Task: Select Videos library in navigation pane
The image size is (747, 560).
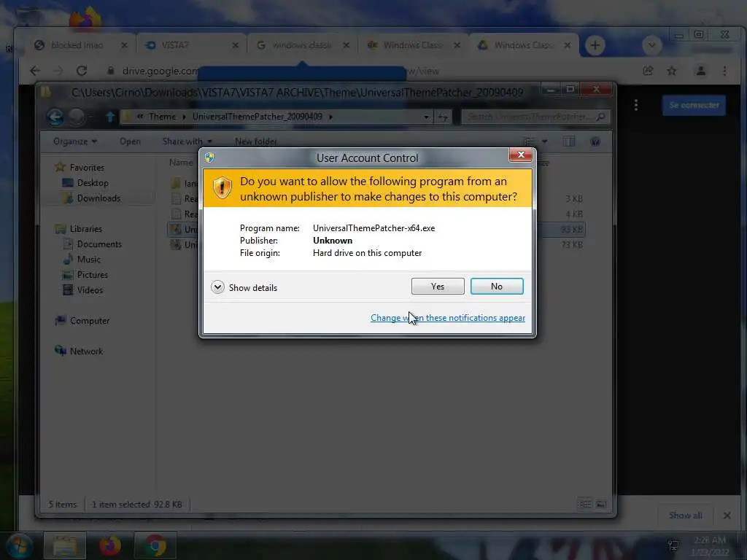Action: (90, 290)
